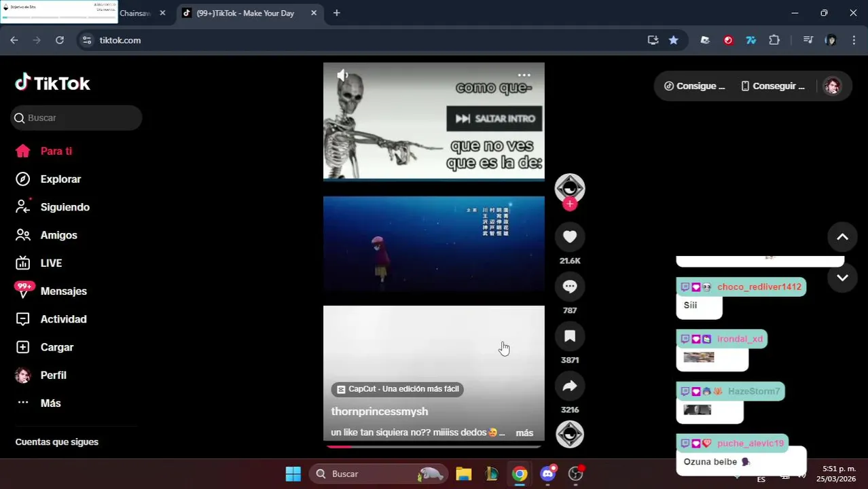
Task: Open the red circular extension icon
Action: [728, 40]
